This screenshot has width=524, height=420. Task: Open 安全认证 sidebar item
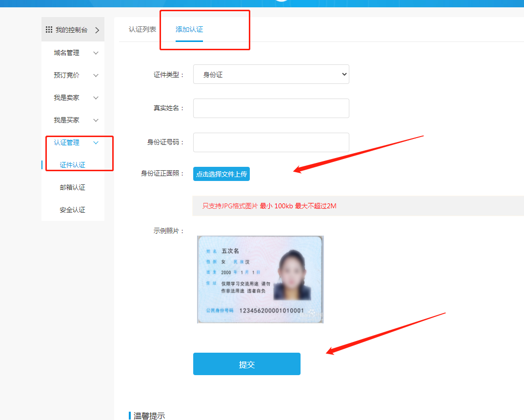pos(73,210)
